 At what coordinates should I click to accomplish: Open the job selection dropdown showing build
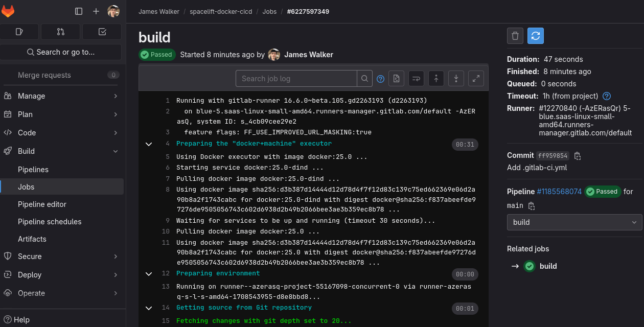point(574,222)
